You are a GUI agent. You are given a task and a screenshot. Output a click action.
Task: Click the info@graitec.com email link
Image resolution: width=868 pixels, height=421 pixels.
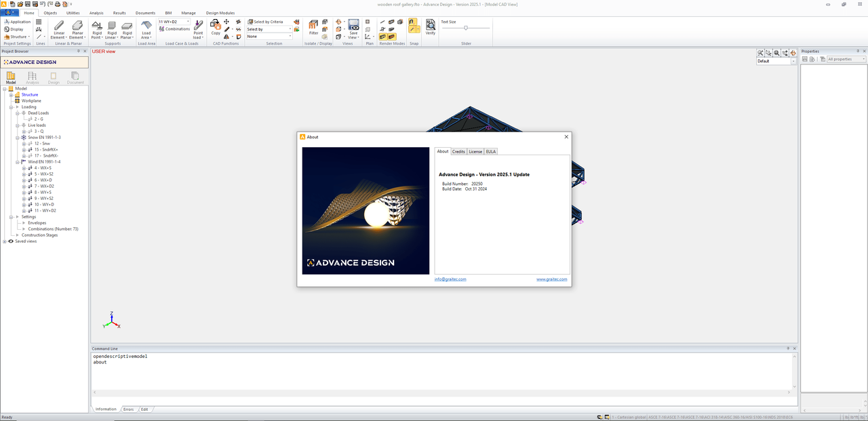(450, 279)
